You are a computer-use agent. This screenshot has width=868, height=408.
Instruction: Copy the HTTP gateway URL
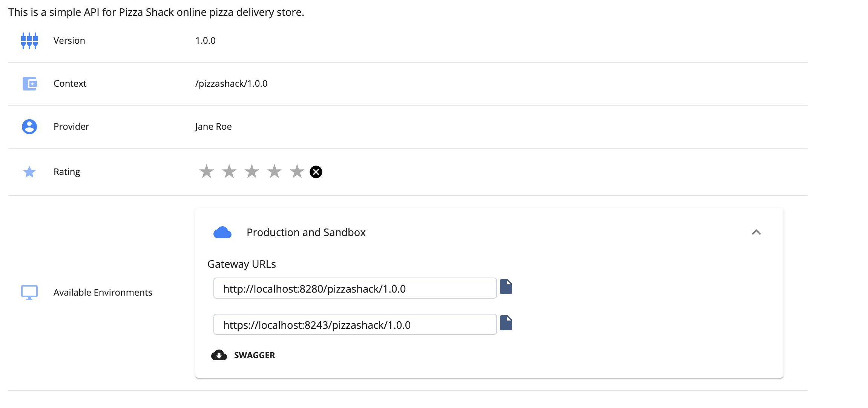click(x=506, y=287)
